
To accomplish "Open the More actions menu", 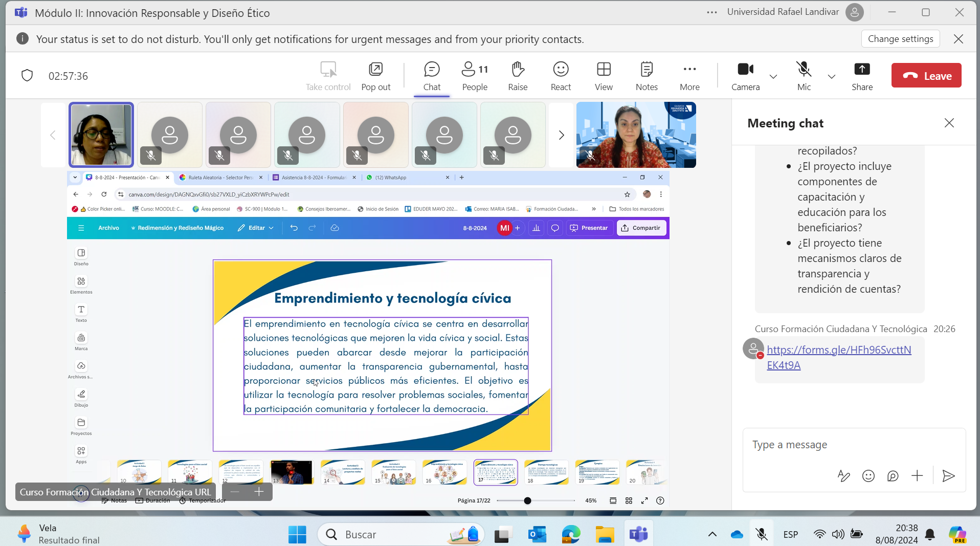I will click(689, 76).
